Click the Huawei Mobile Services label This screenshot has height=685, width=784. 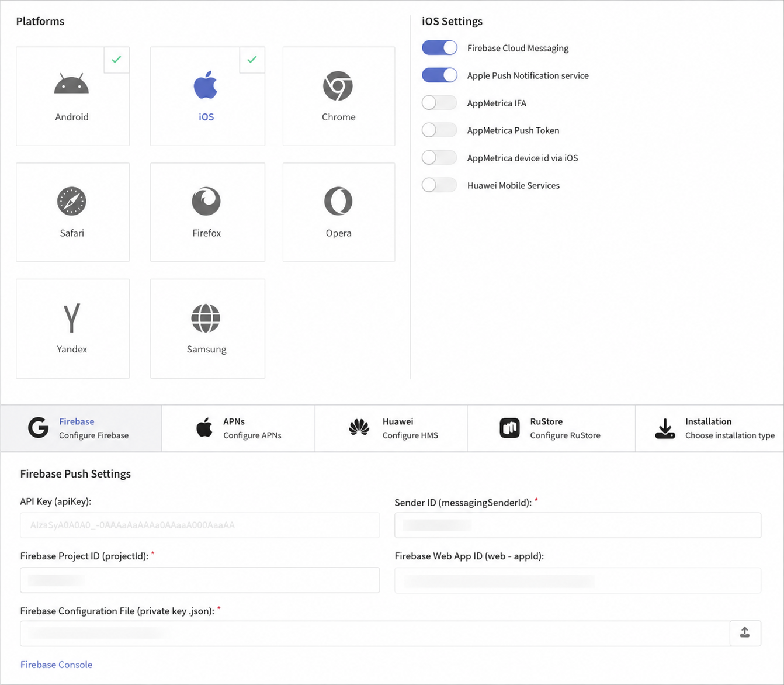513,185
